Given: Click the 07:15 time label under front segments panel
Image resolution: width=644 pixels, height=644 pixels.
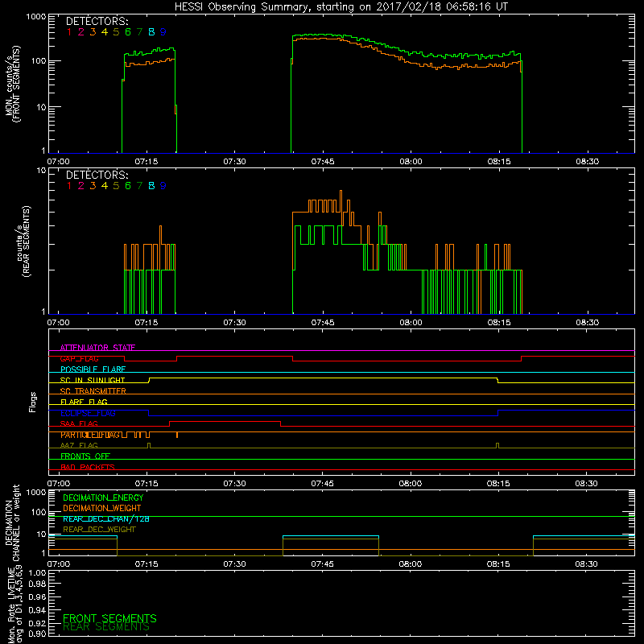Looking at the screenshot, I should [x=147, y=162].
